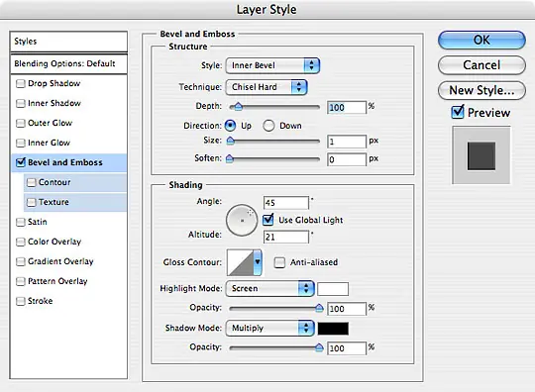
Task: Click the Gloss Contour curve thumbnail
Action: [x=240, y=262]
